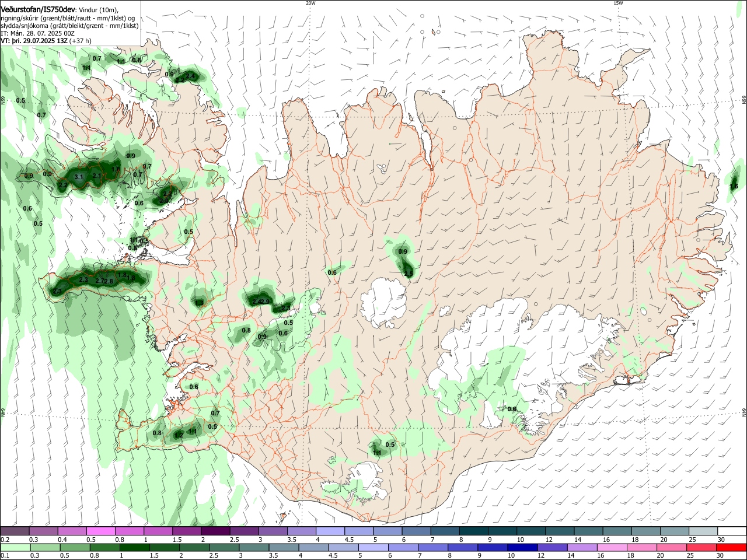Select the light pink swatch between 16 and 18
This screenshot has width=747, height=560.
click(x=612, y=547)
